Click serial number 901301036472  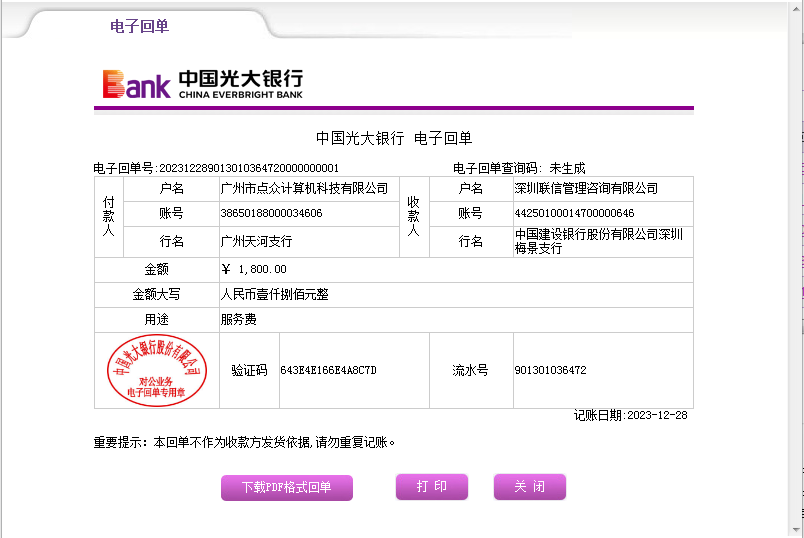[550, 370]
